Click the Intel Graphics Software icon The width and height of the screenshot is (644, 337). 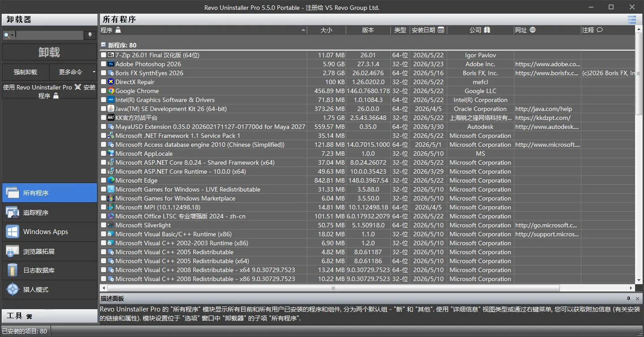(111, 100)
